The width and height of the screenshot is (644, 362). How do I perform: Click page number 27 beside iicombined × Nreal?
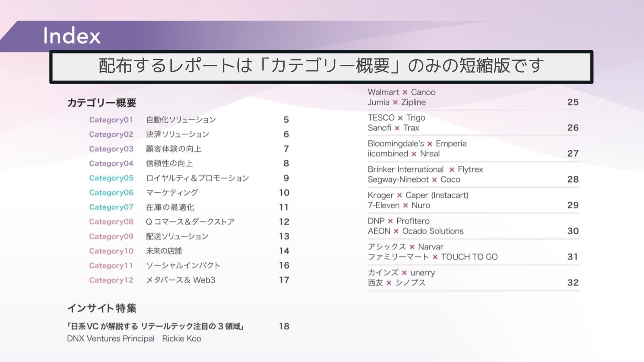pyautogui.click(x=573, y=154)
